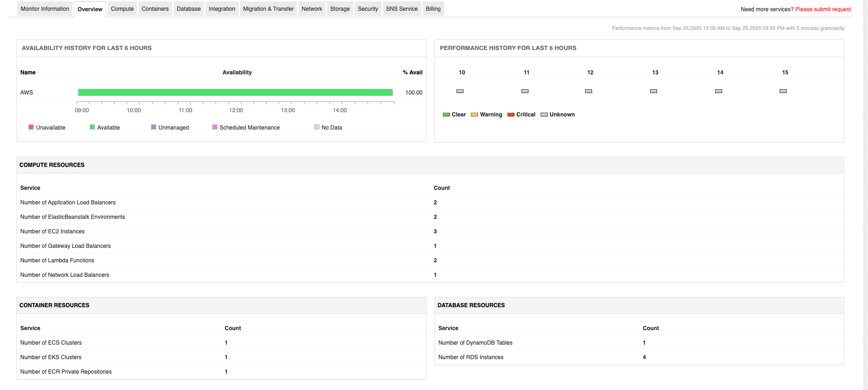Click the performance status icon under hour 10
Viewport: 868px width, 390px height.
point(460,91)
